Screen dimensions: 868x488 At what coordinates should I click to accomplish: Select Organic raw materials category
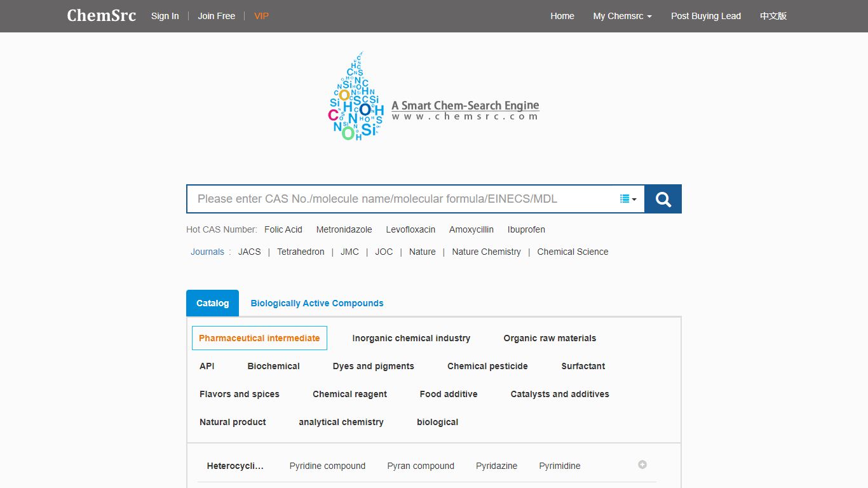(550, 338)
